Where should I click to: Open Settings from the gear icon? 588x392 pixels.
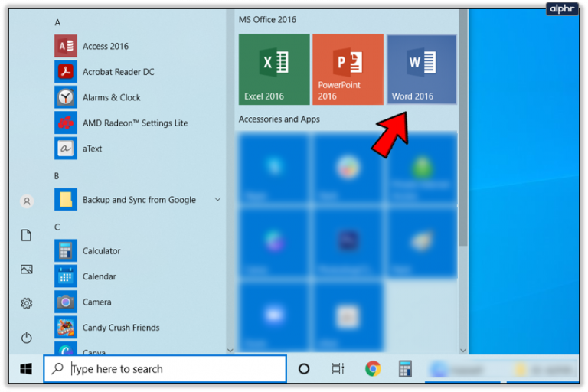point(27,303)
